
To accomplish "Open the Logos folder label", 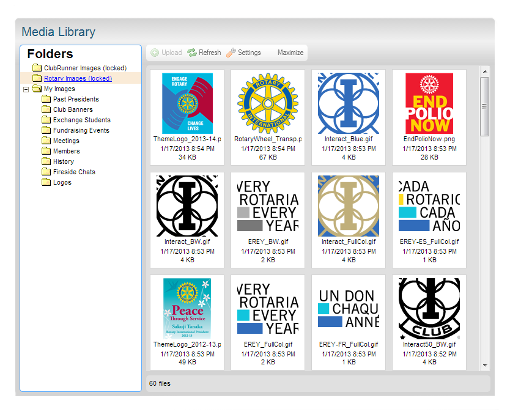I will pyautogui.click(x=62, y=182).
